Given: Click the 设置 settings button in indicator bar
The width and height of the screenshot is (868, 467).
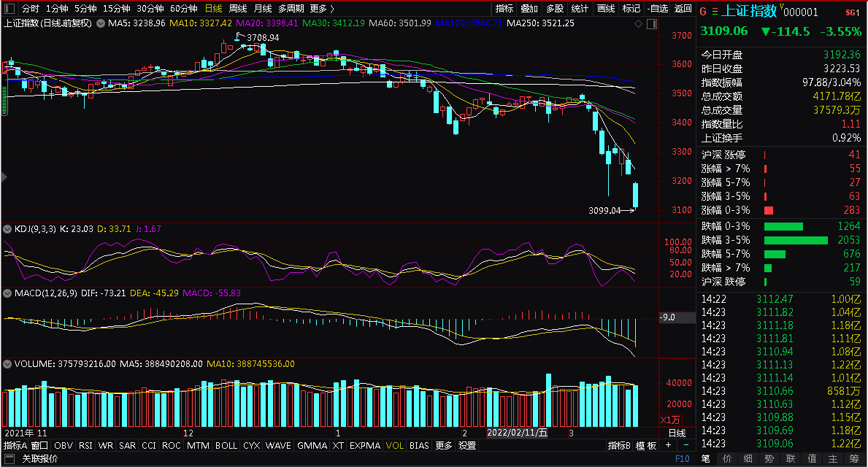Looking at the screenshot, I should tap(467, 445).
